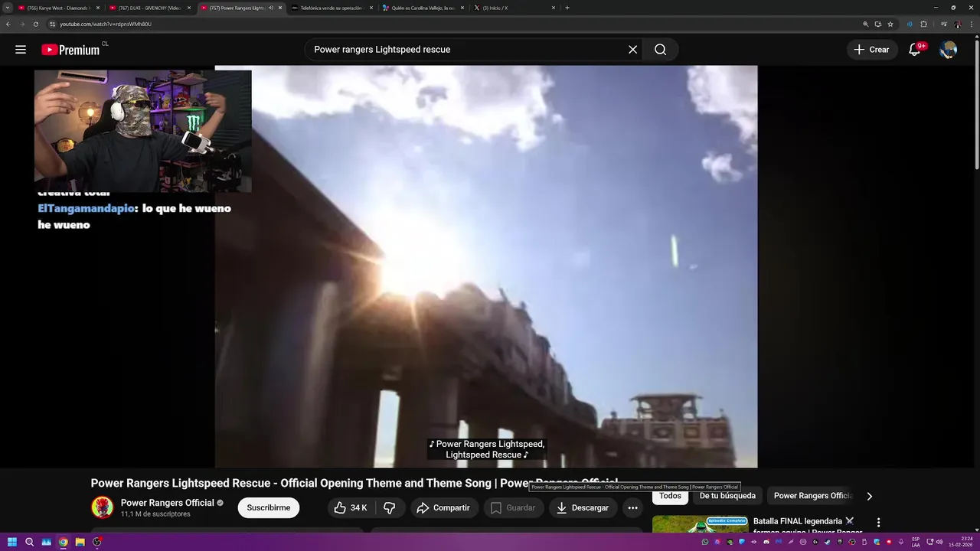The image size is (980, 551).
Task: Open Discord tray icon
Action: click(x=766, y=542)
